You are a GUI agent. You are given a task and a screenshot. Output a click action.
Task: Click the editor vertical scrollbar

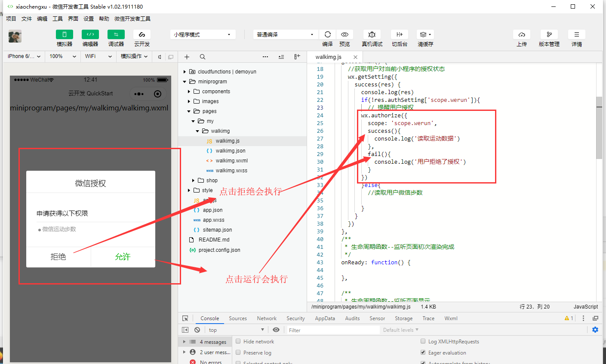[599, 127]
